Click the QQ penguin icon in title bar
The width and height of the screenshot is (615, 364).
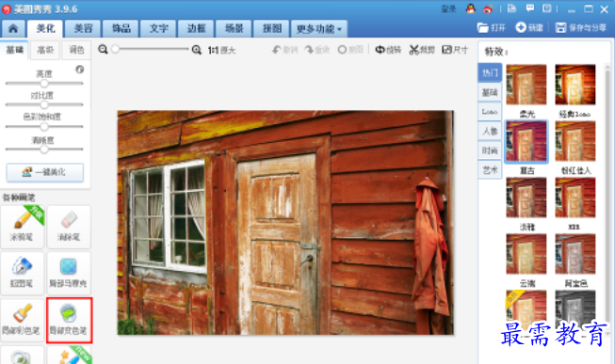tap(470, 8)
